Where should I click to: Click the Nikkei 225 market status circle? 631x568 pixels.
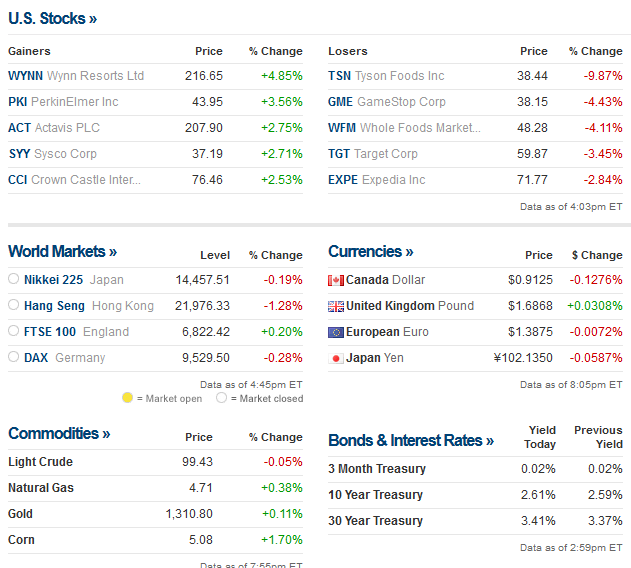pyautogui.click(x=13, y=280)
